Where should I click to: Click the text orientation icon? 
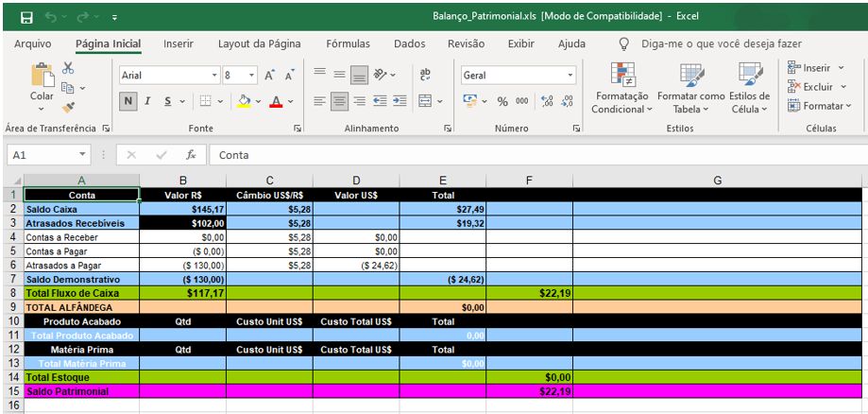point(381,75)
